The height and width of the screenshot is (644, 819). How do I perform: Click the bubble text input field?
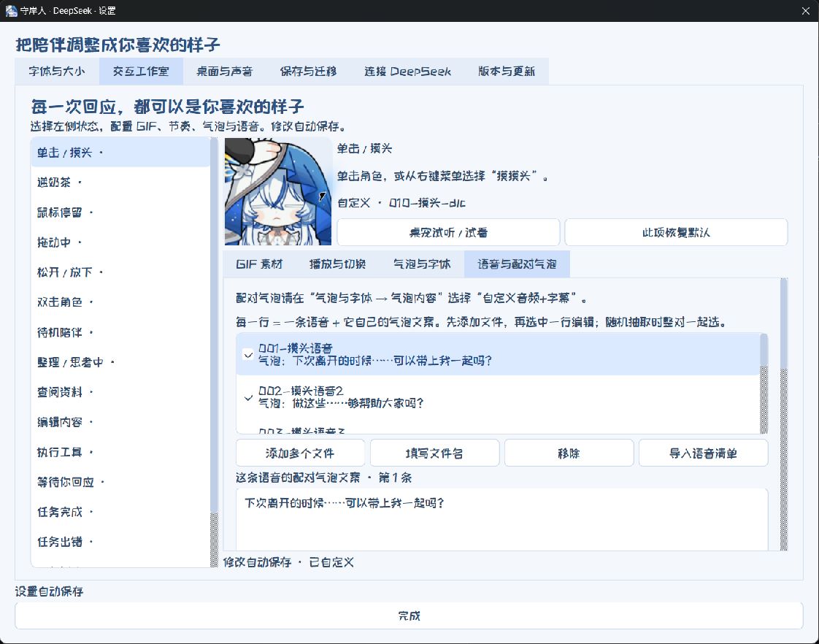coord(502,520)
